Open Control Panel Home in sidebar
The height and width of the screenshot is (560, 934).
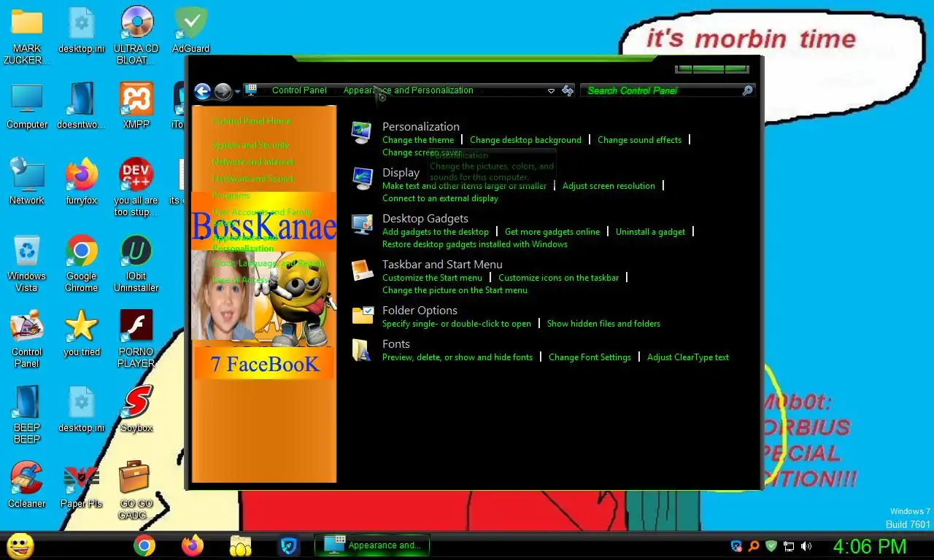252,121
